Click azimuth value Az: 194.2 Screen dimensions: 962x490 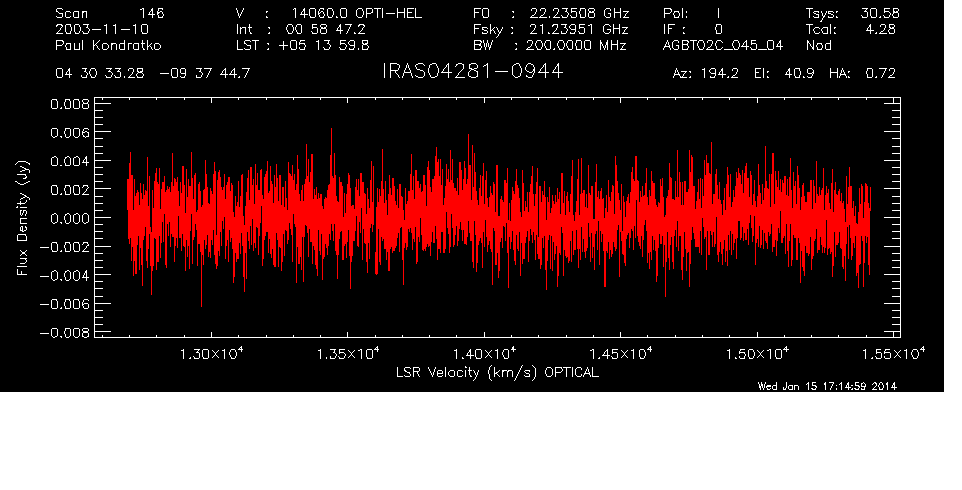click(x=706, y=74)
